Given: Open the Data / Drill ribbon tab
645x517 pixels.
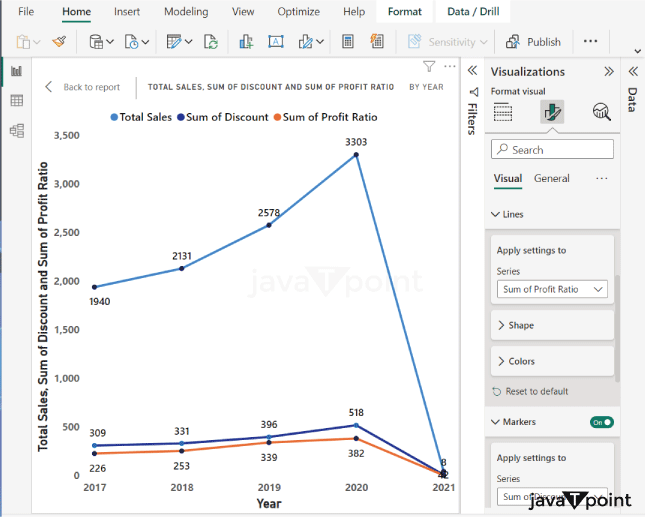Looking at the screenshot, I should tap(473, 12).
